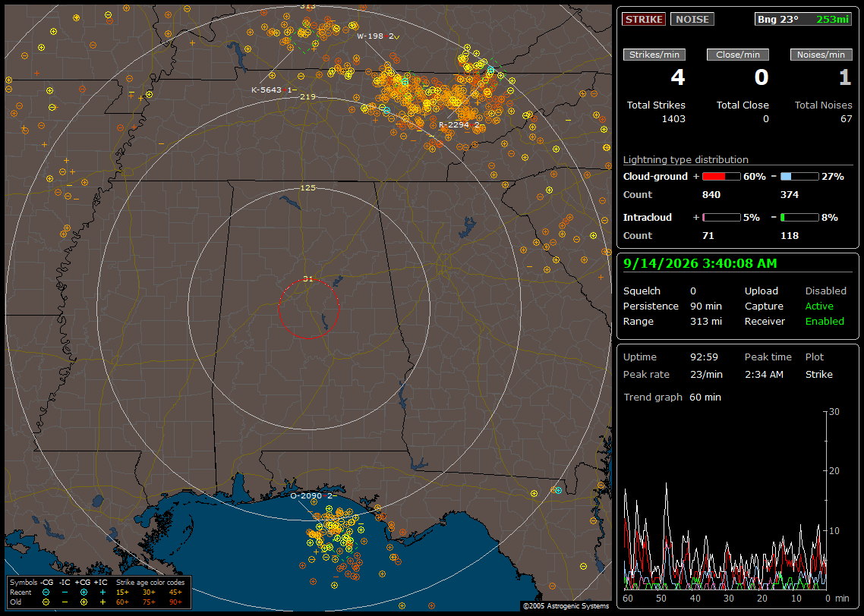Click the pink positive intracloud percentage bar

[721, 218]
